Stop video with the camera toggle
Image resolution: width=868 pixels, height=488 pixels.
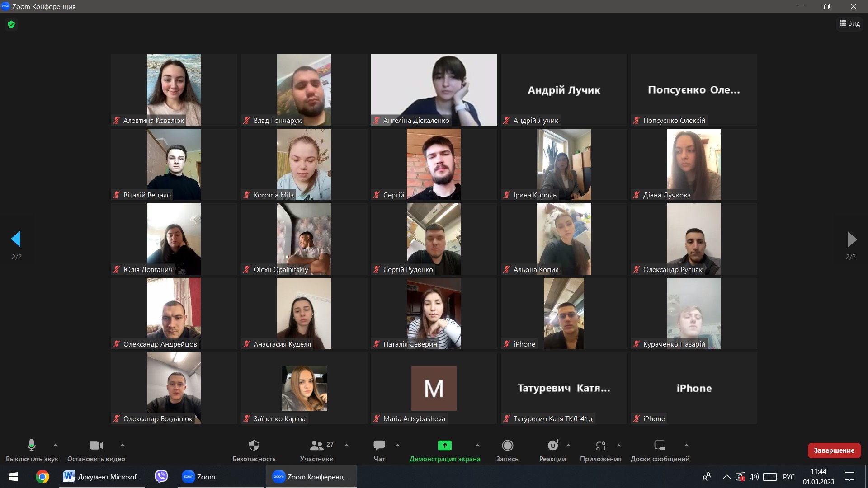[96, 446]
